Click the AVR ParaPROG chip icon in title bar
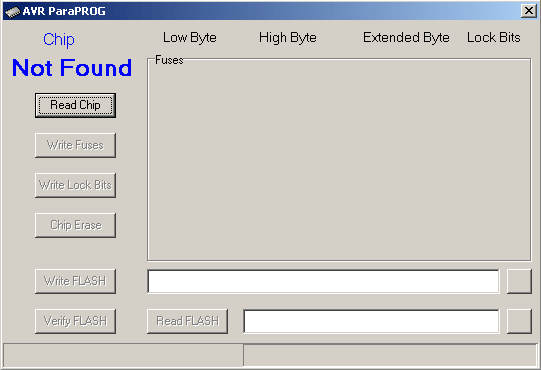Image resolution: width=541 pixels, height=370 pixels. 13,12
